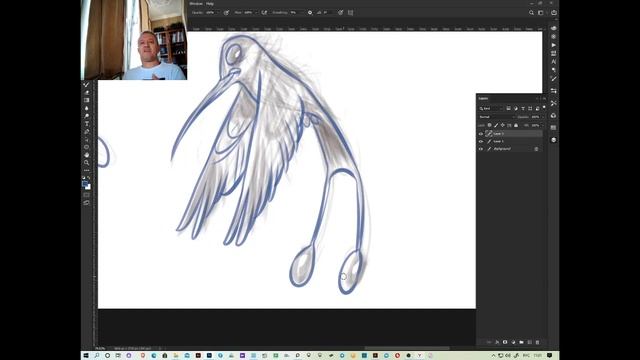Viewport: 640px width, 360px height.
Task: Hide the top selected layer eye
Action: point(481,134)
